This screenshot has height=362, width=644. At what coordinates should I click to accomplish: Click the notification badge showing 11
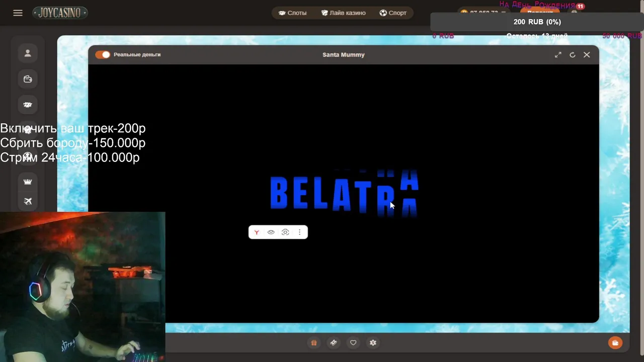coord(580,7)
